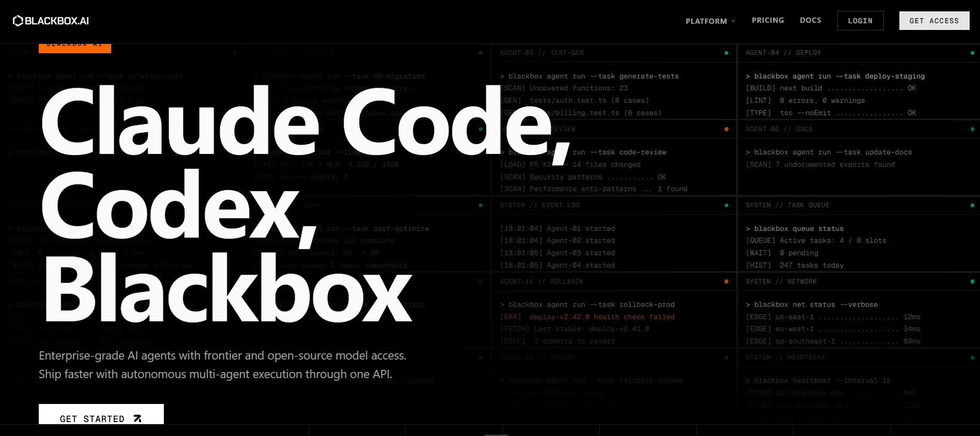Click '3 commits to revert' line

coord(557,341)
